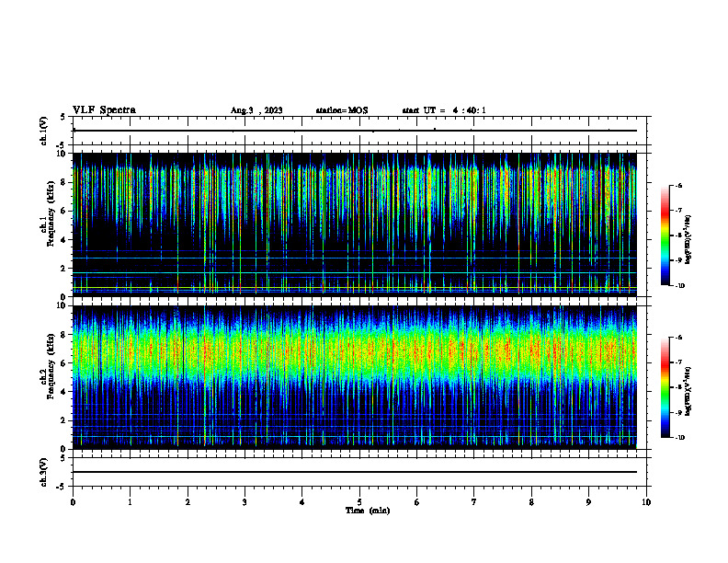728x563 pixels.
Task: Click the "-6" label on ch.1 color bar
Action: (x=678, y=186)
